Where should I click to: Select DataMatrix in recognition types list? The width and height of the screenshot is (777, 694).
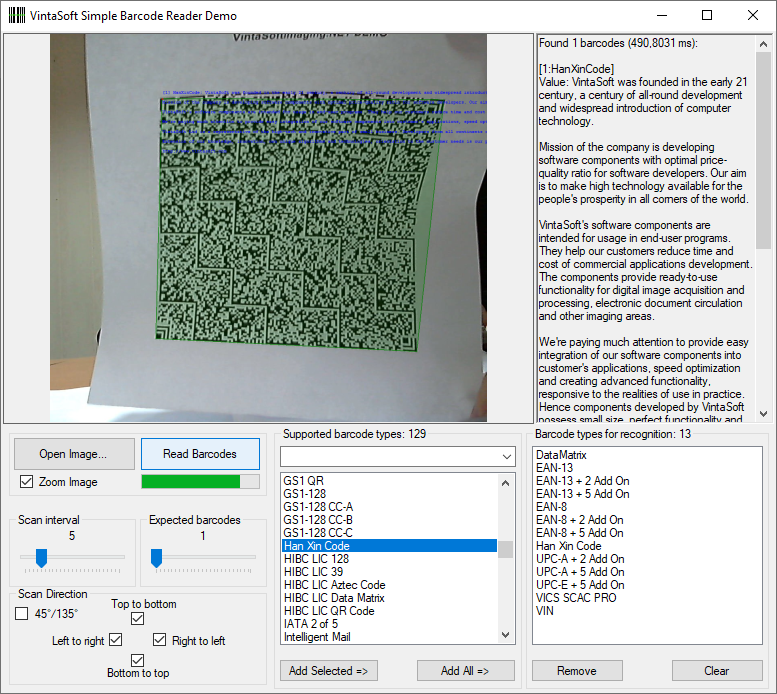pyautogui.click(x=561, y=455)
